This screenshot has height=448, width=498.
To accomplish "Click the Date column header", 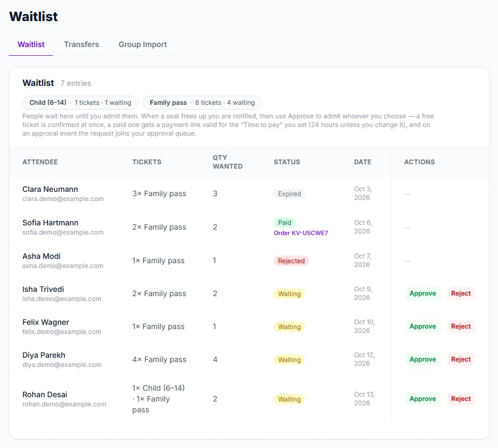I will tap(363, 162).
